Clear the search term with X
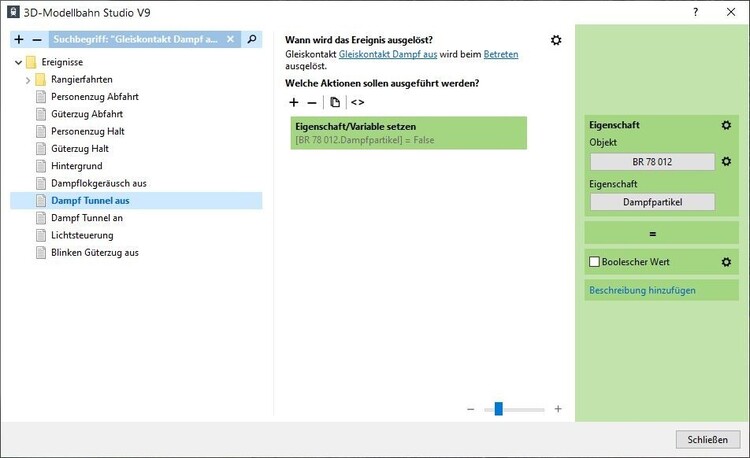This screenshot has width=750, height=458. click(x=230, y=39)
